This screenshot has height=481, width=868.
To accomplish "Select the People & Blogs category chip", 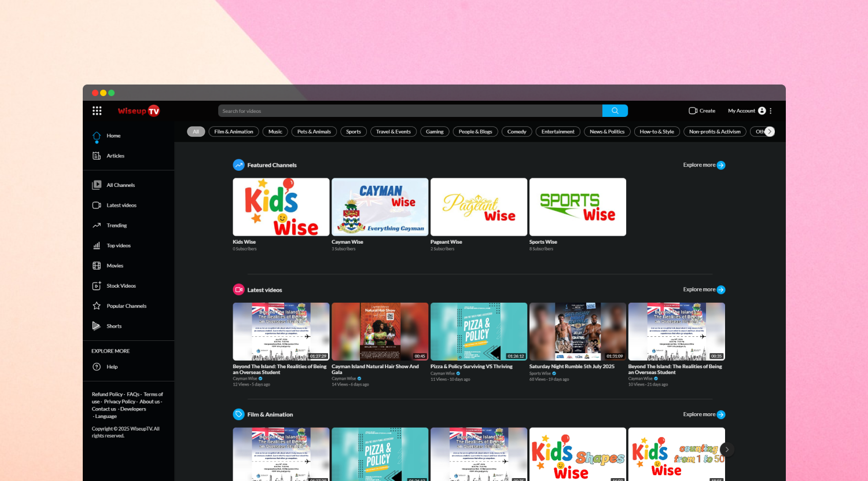I will click(x=476, y=132).
